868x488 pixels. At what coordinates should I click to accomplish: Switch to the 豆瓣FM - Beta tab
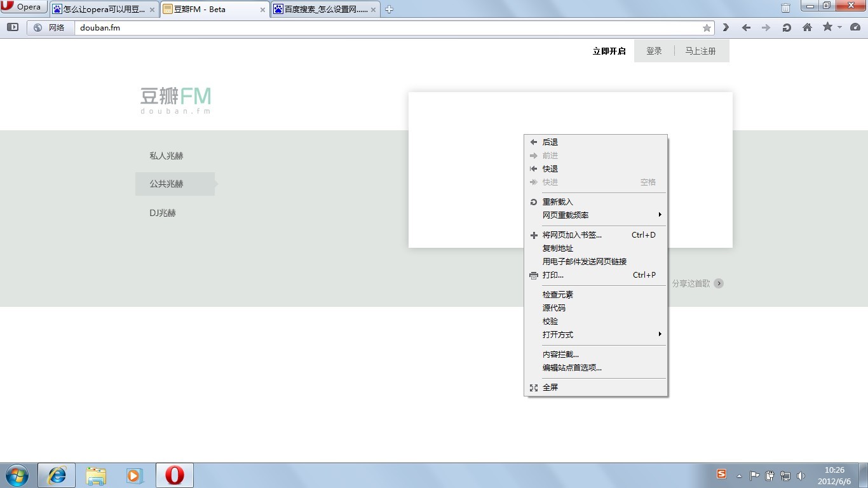click(x=214, y=10)
